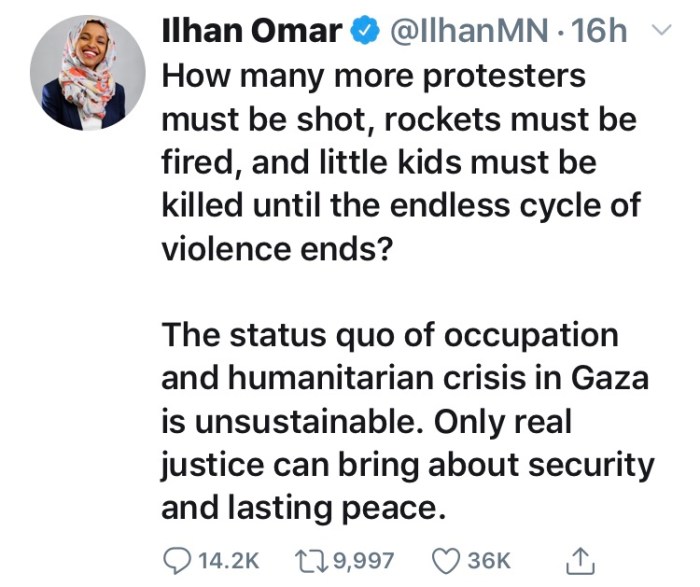Click the line 'is unsustainable. Only real'
The height and width of the screenshot is (587, 700).
[x=366, y=420]
